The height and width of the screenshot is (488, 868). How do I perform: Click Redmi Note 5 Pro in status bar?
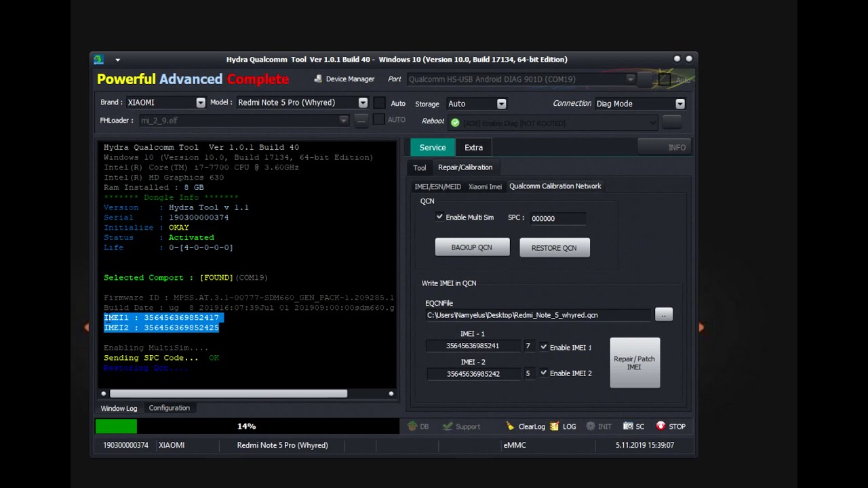pyautogui.click(x=282, y=445)
